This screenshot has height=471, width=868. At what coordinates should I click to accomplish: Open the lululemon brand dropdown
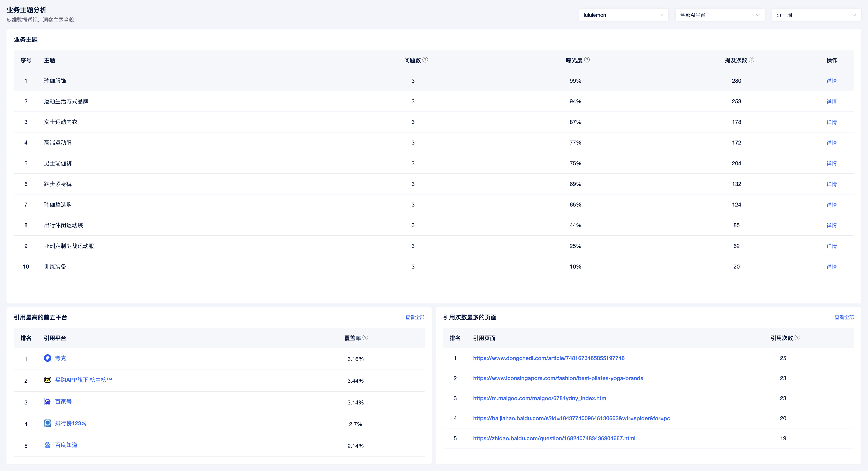click(x=623, y=15)
